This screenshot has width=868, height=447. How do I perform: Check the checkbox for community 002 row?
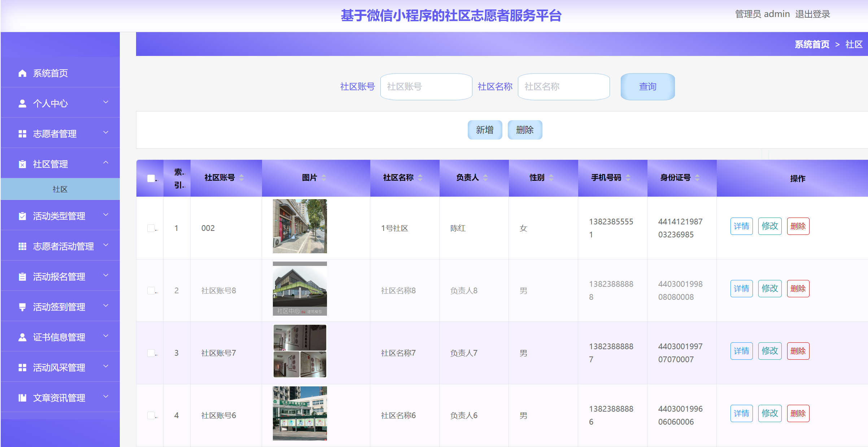pos(152,228)
